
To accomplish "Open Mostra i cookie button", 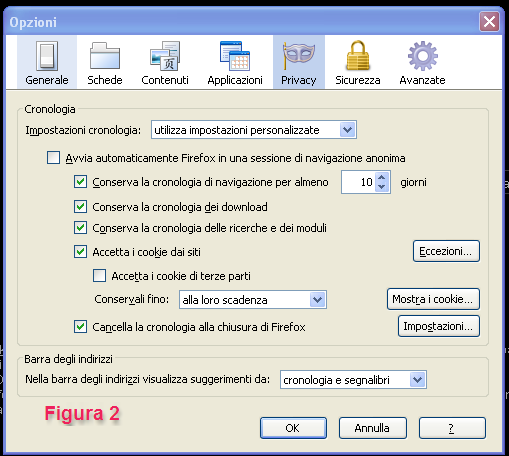I will [433, 299].
